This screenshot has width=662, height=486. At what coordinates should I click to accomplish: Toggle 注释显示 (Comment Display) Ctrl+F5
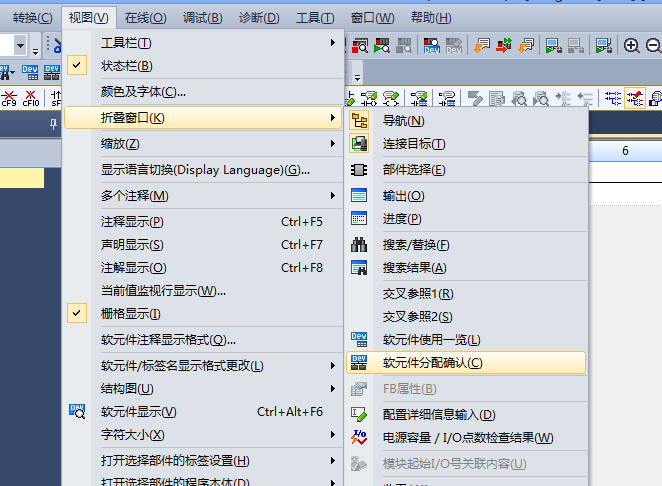132,222
